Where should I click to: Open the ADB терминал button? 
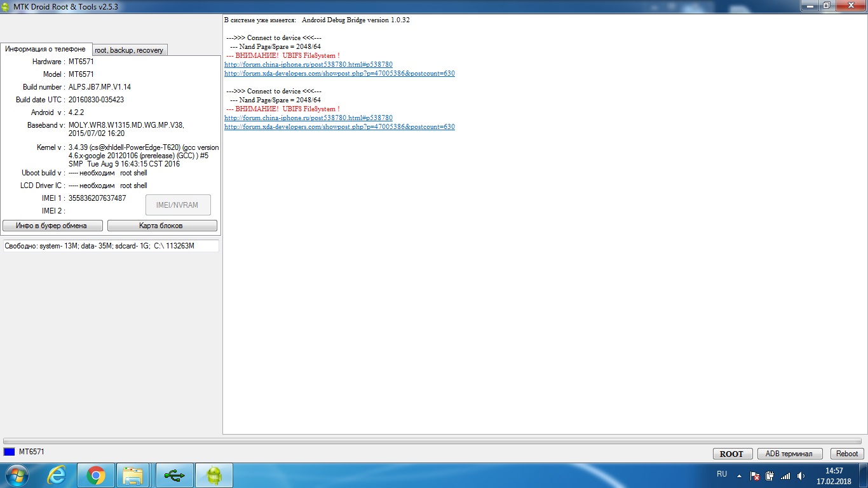789,454
